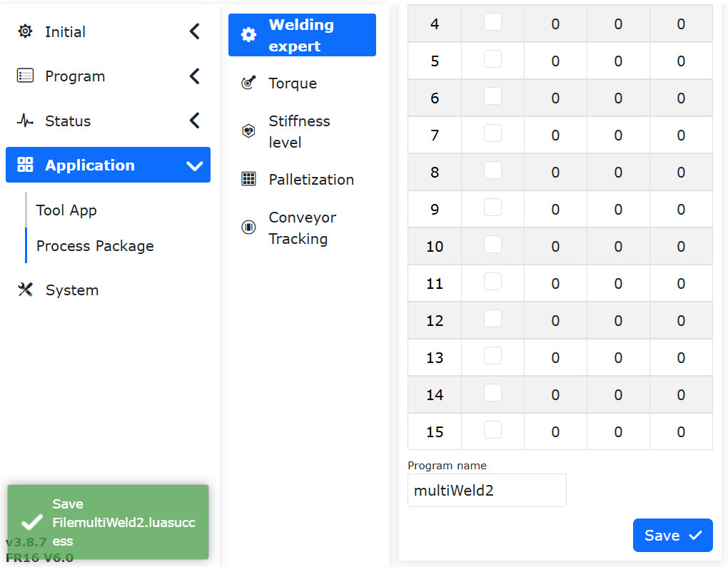Screen dimensions: 728x567
Task: Click the Welding expert gear icon
Action: [x=248, y=35]
